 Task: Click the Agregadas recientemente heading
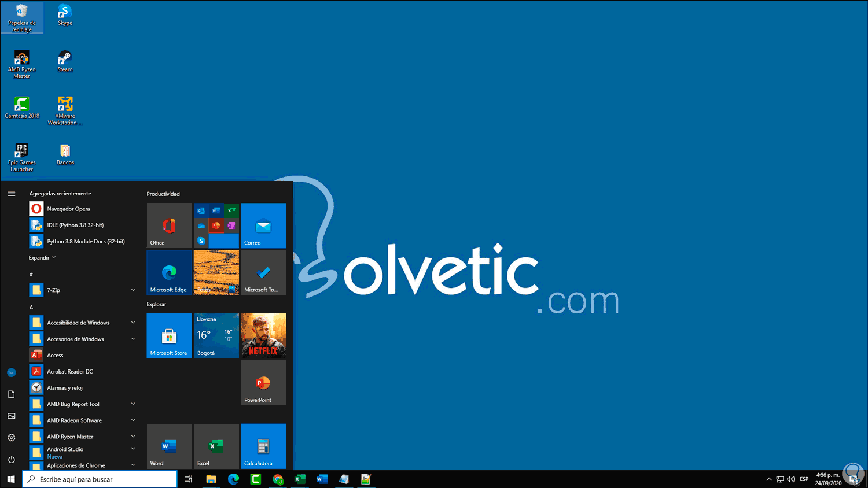tap(60, 194)
